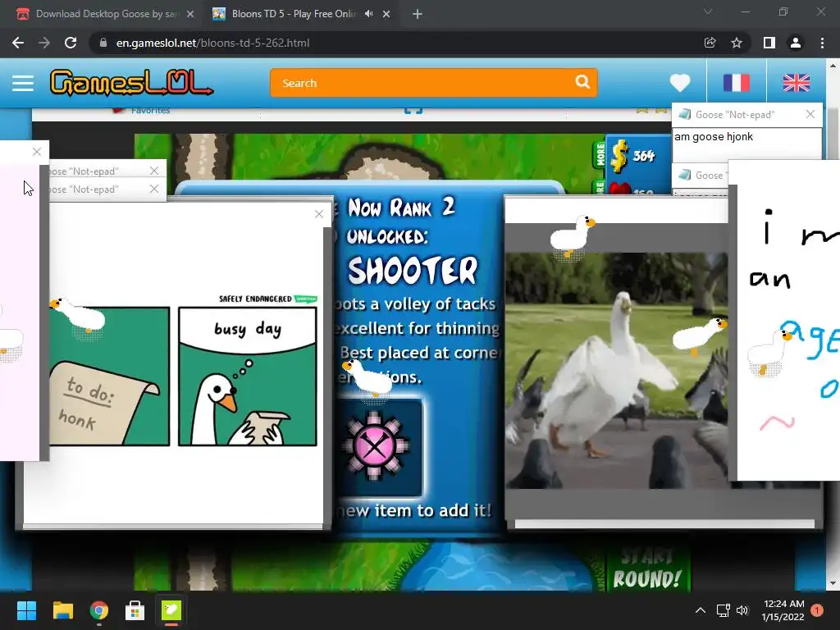Close the pink window at left edge

point(37,152)
